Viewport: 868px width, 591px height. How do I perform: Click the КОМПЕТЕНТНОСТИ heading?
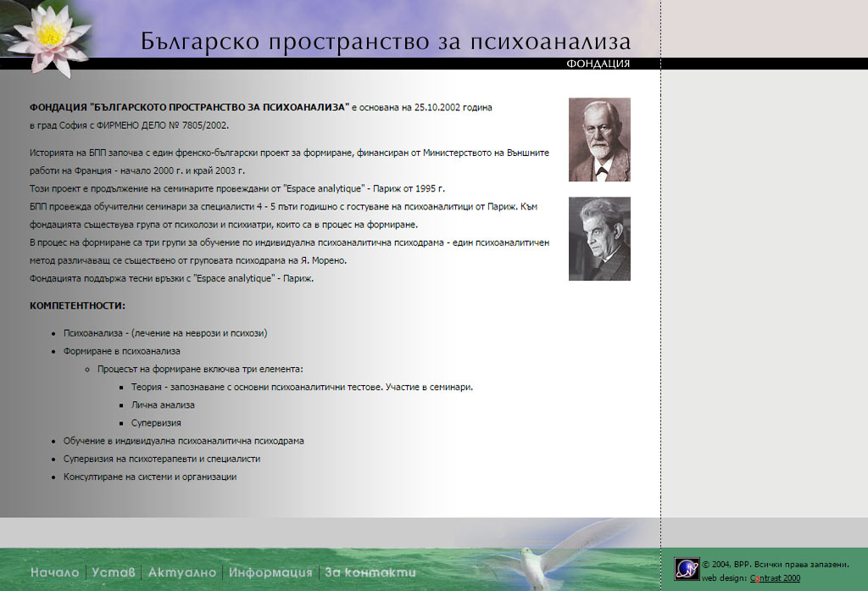[77, 305]
